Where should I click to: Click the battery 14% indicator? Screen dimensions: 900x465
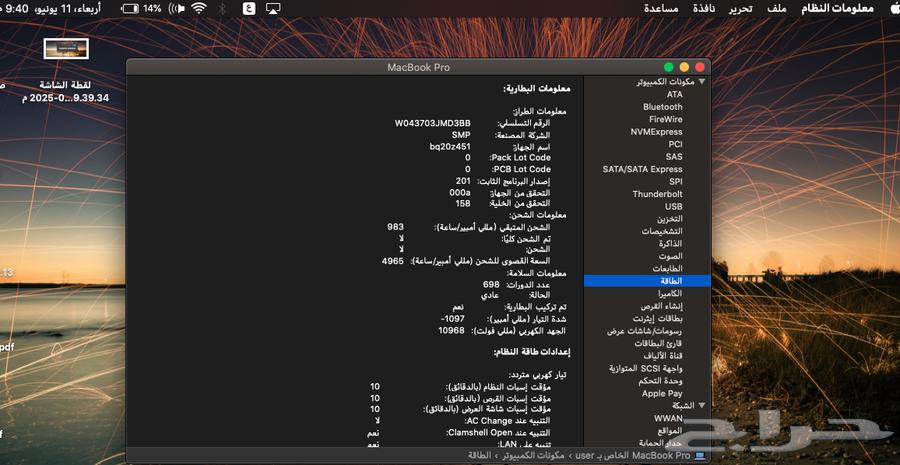coord(141,9)
